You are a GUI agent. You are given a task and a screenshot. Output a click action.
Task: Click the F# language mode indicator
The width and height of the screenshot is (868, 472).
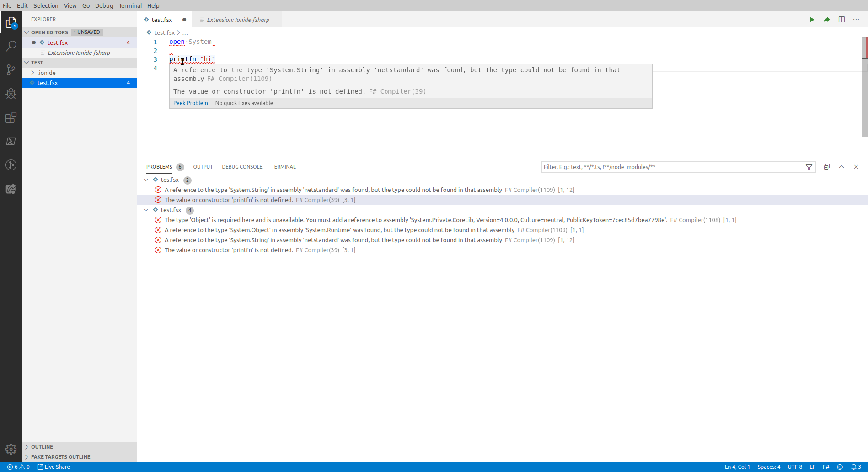[826, 467]
